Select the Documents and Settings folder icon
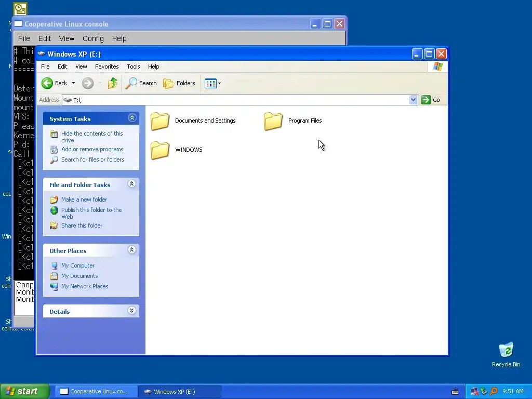Image resolution: width=532 pixels, height=399 pixels. (160, 121)
